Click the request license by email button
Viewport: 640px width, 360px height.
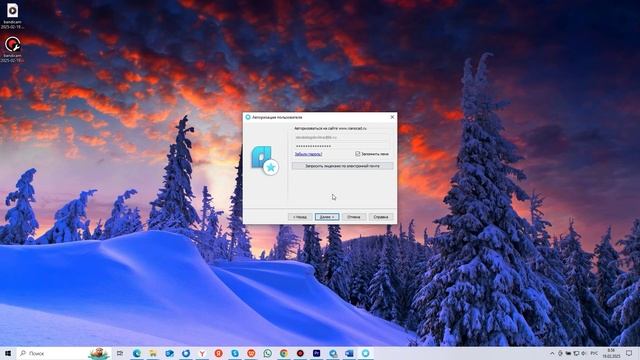pyautogui.click(x=342, y=166)
